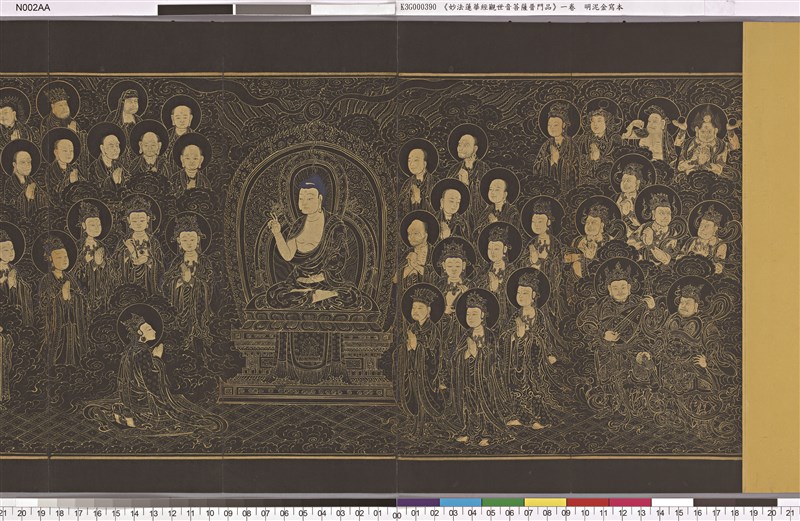
Task: Pick the mid-gray patch on top grayscale strip
Action: [273, 10]
